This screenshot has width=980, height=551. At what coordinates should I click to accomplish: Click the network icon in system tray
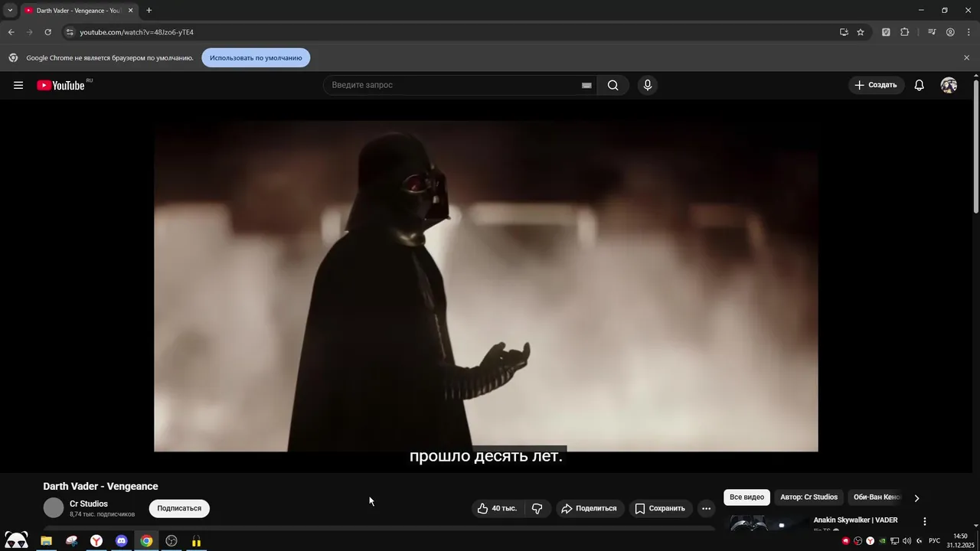(894, 541)
